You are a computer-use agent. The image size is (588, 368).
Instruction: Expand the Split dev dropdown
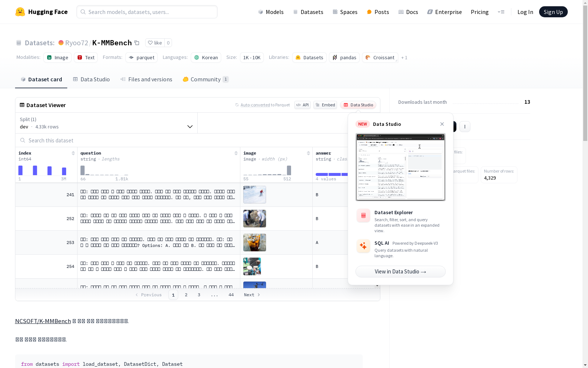pyautogui.click(x=106, y=123)
